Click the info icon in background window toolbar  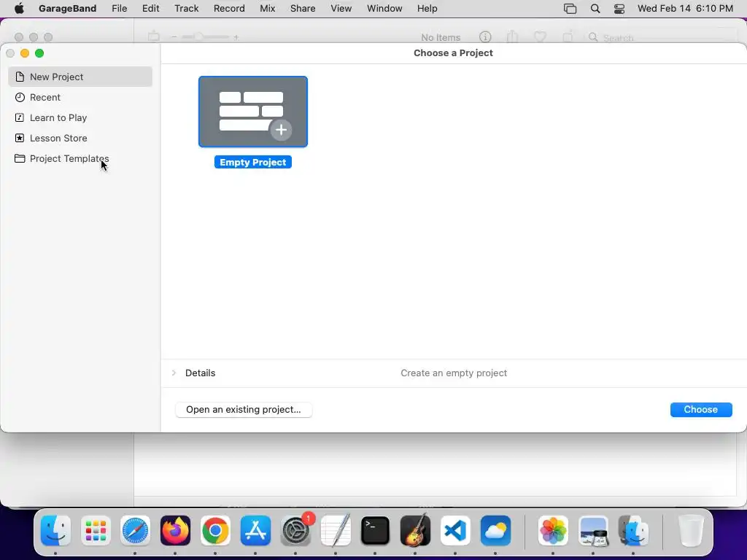485,36
